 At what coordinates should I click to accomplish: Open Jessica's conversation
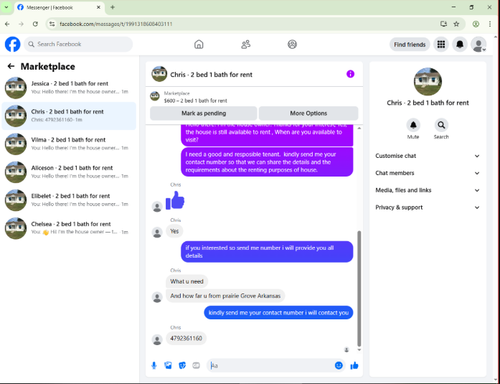69,87
